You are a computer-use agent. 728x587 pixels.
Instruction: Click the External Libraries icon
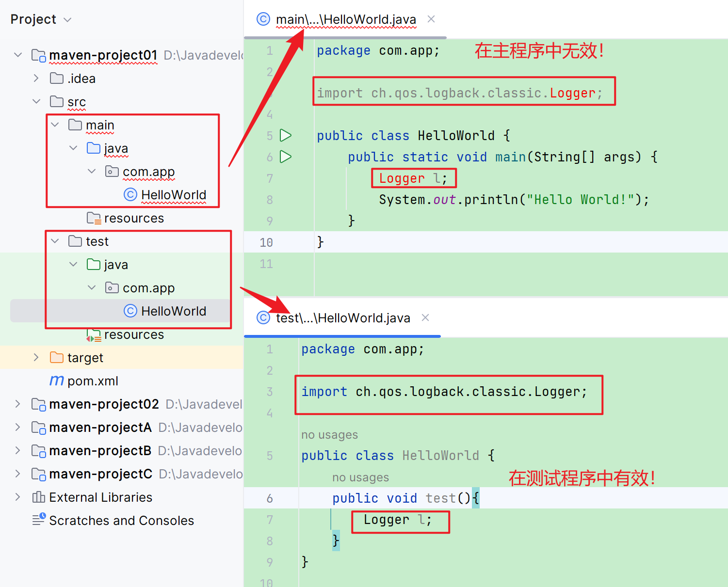pos(38,497)
